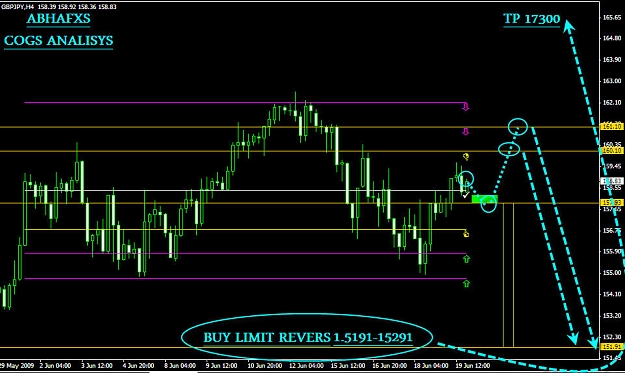Select the upper green up arrow near 155.90

[x=466, y=259]
